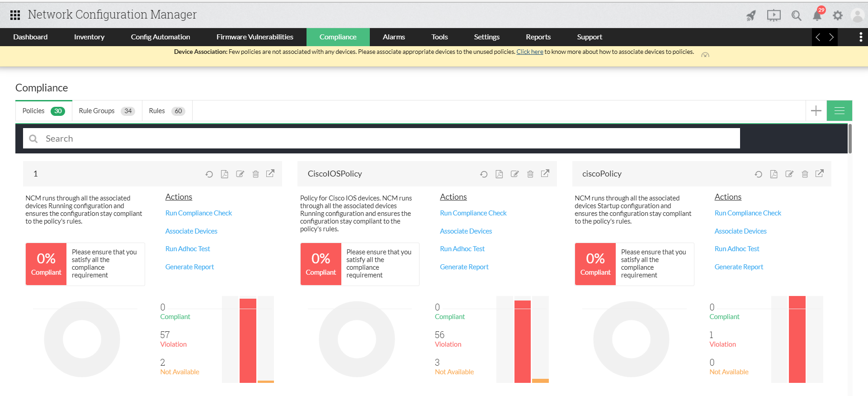Click the refresh icon on CiscoIOSPolicy card
Viewport: 868px width, 396px height.
tap(484, 174)
